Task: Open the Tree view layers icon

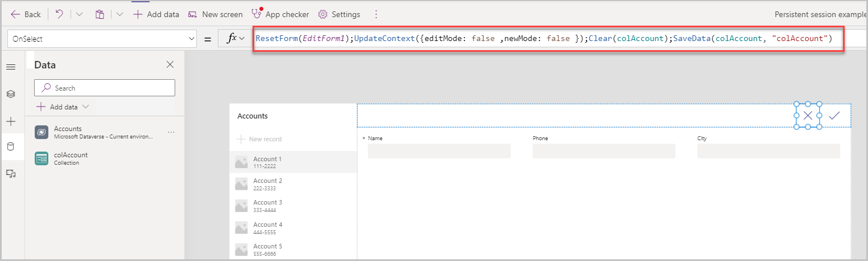Action: tap(11, 94)
